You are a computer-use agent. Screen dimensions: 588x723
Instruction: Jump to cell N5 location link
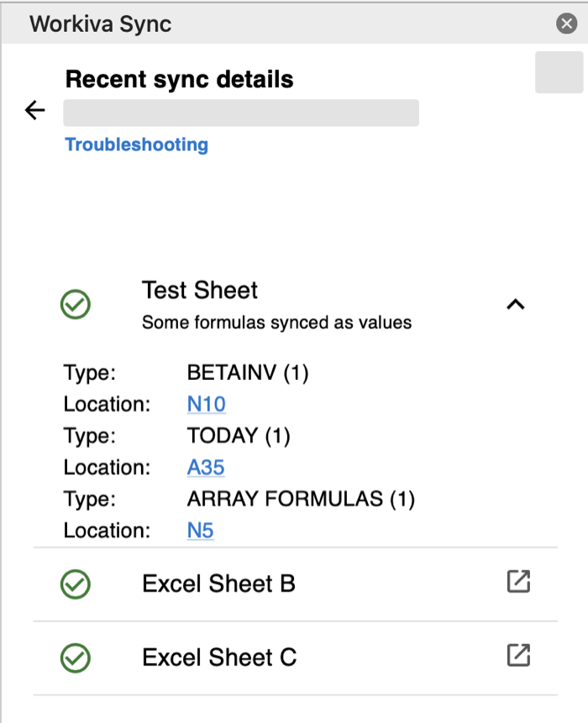[x=200, y=530]
